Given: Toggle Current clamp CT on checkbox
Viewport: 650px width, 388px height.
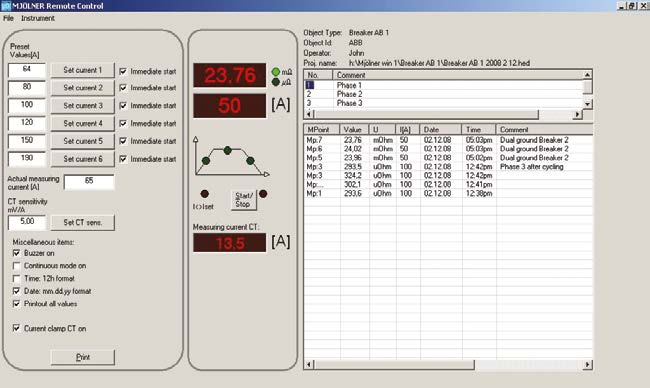Looking at the screenshot, I should (x=17, y=328).
